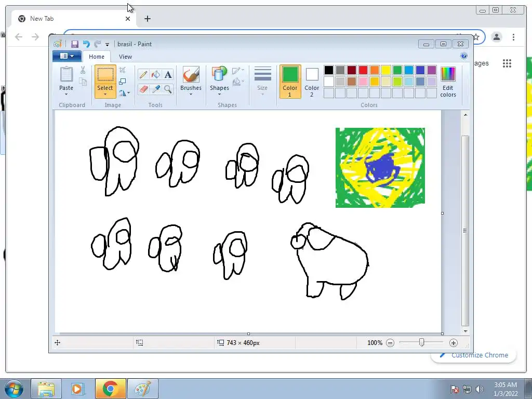This screenshot has height=399, width=532.
Task: Click Chrome icon in taskbar
Action: point(110,389)
